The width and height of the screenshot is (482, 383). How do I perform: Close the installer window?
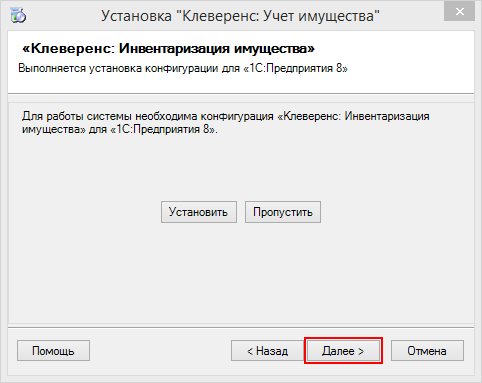coord(460,12)
